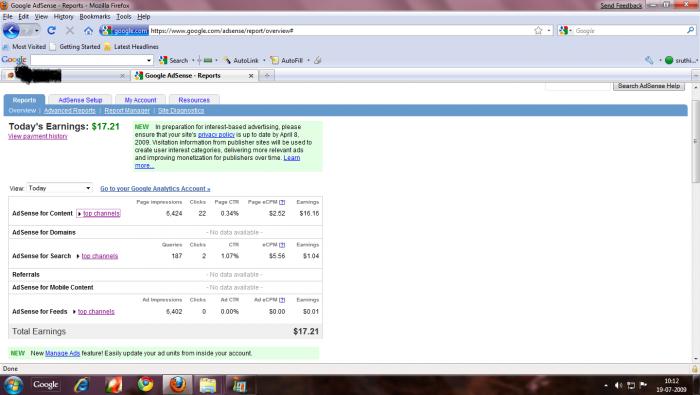Open Google toolbar wrench settings icon
700x395 pixels.
[649, 60]
